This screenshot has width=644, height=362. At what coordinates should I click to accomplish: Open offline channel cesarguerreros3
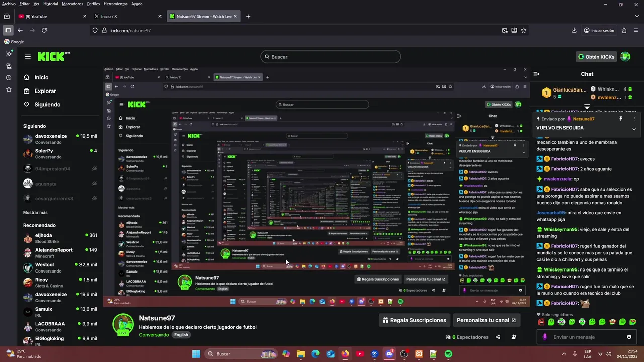(x=60, y=198)
